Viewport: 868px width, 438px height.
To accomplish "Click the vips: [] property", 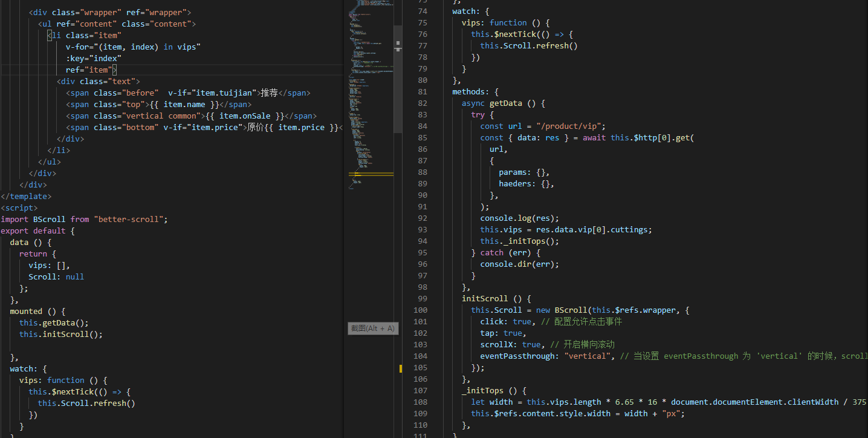I will tap(50, 265).
